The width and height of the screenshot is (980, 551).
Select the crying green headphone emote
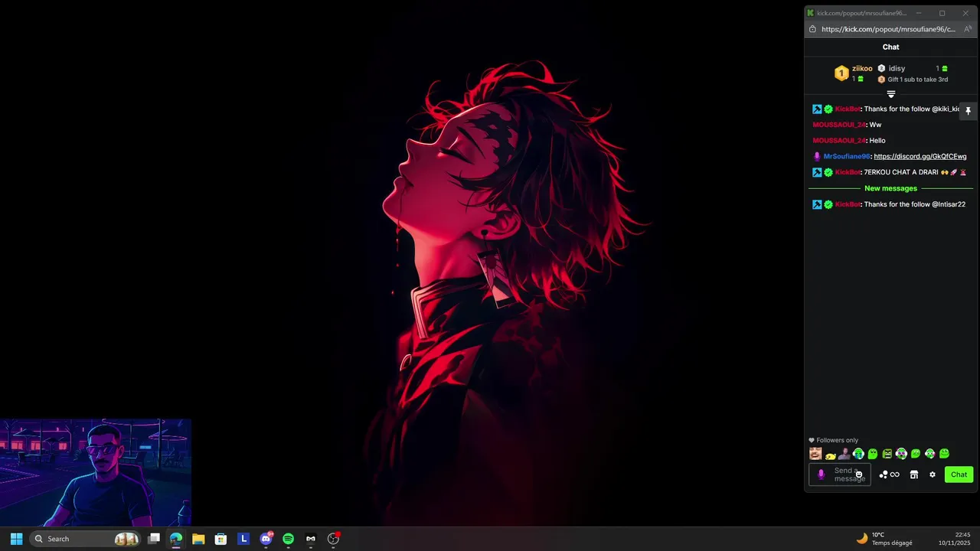point(858,454)
